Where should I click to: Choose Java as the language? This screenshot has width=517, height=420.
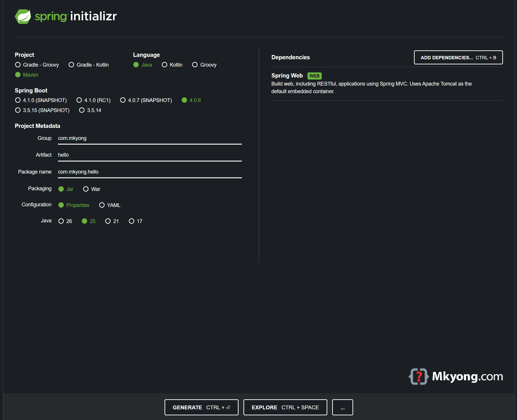[142, 65]
